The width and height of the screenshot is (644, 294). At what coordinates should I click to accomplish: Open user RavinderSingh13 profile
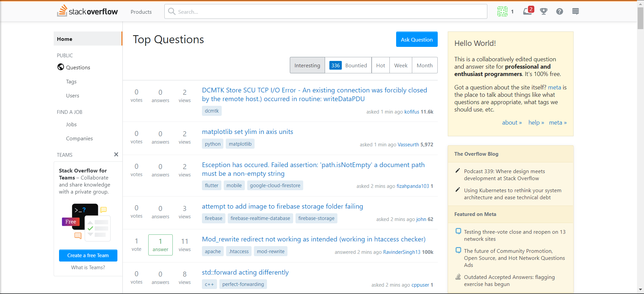pos(401,252)
